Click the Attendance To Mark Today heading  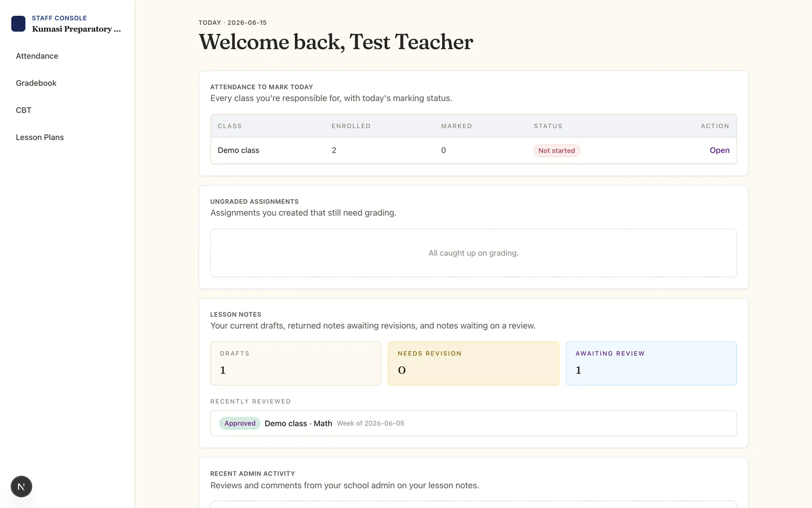[x=262, y=87]
